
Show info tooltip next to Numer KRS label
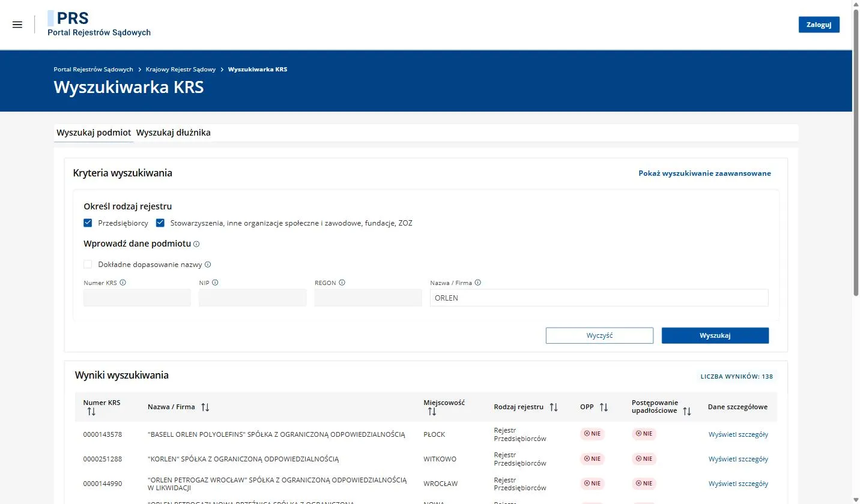point(123,283)
